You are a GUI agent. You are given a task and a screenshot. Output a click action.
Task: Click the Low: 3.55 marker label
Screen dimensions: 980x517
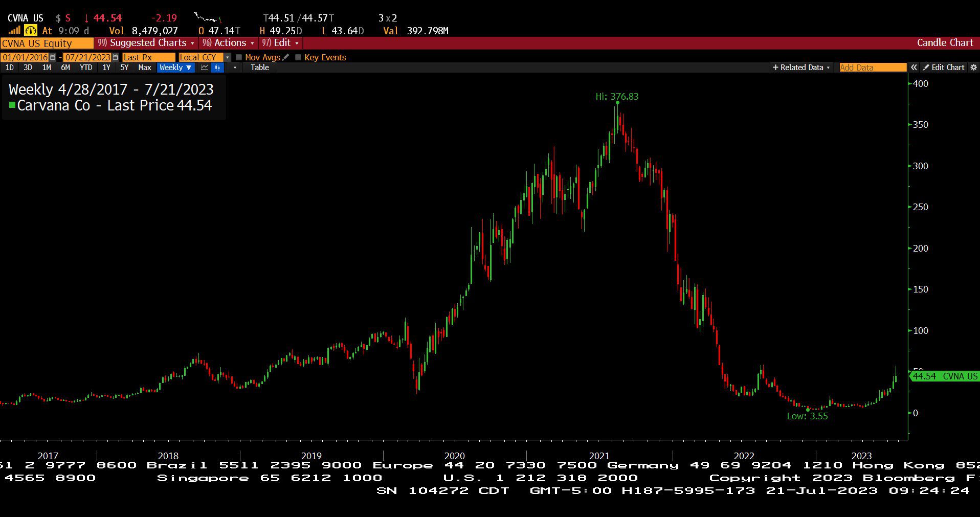[x=807, y=416]
